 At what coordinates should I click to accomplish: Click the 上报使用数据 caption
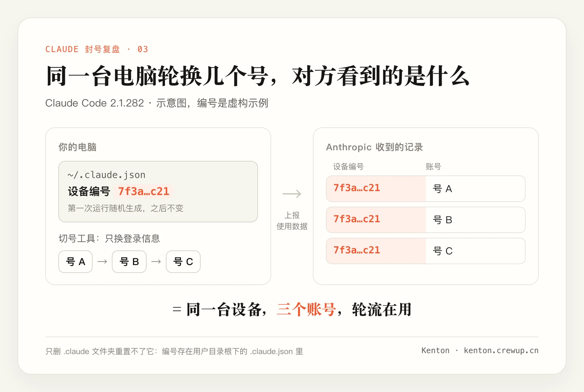[292, 221]
